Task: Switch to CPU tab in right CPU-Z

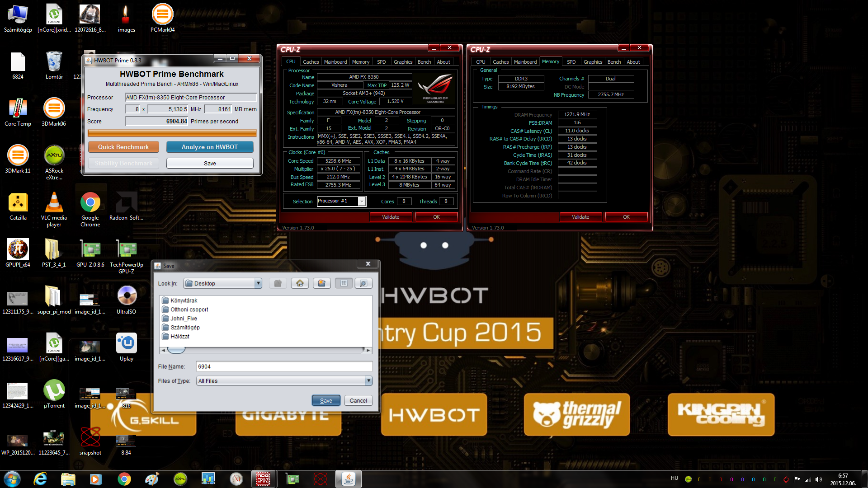Action: click(x=481, y=62)
